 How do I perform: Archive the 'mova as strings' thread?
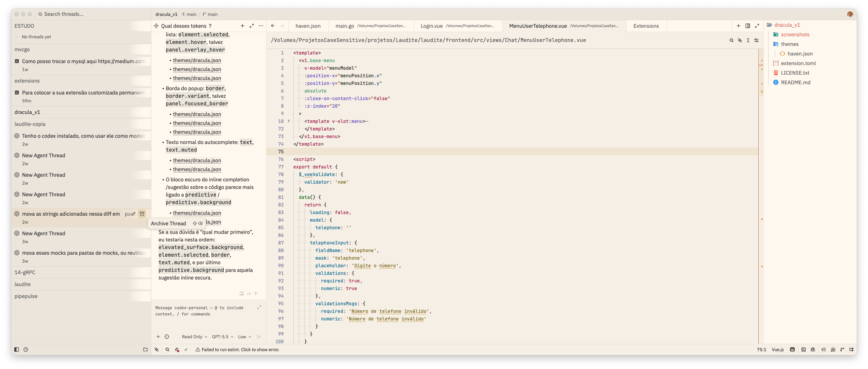tap(142, 214)
